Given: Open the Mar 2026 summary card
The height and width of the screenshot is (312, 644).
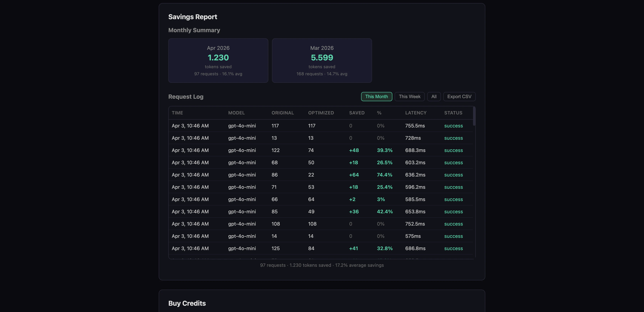Looking at the screenshot, I should coord(322,61).
